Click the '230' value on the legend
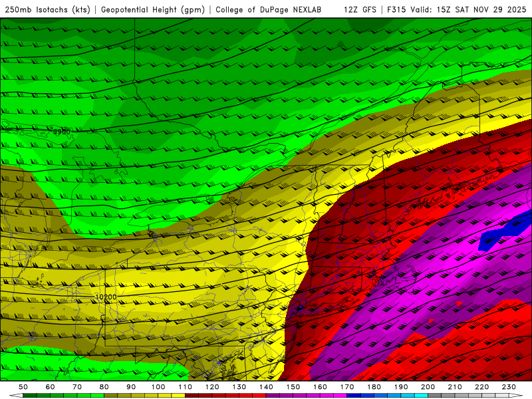Screen dimensions: 532x399 [x=509, y=387]
